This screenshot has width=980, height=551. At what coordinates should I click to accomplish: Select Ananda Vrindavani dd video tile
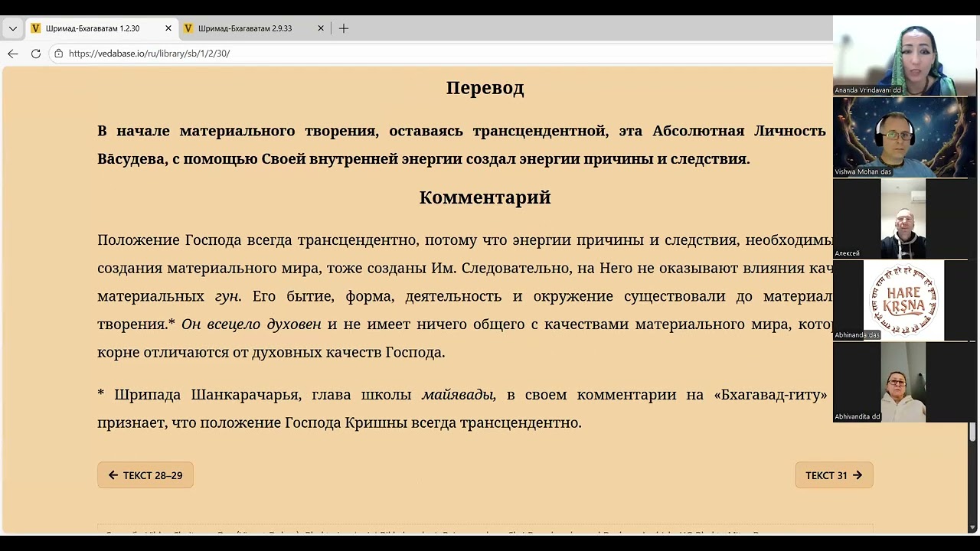coord(904,56)
